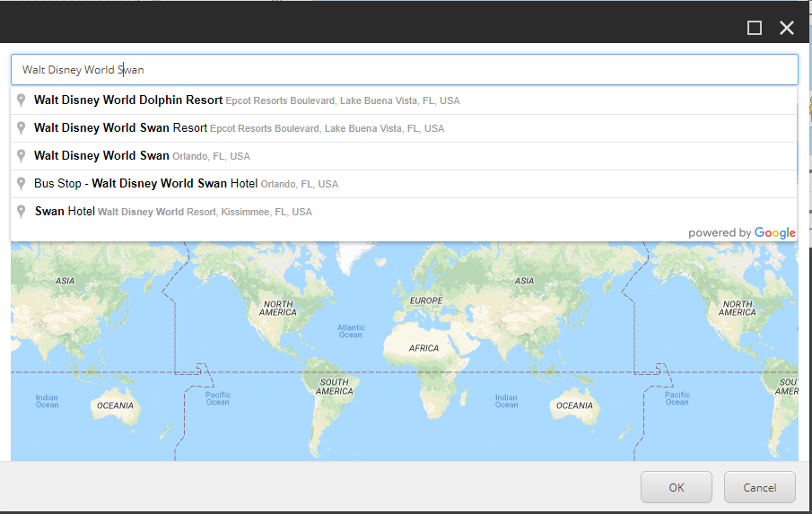Viewport: 812px width, 514px height.
Task: Click pin icon beside Swan Hotel suggestion
Action: (21, 212)
